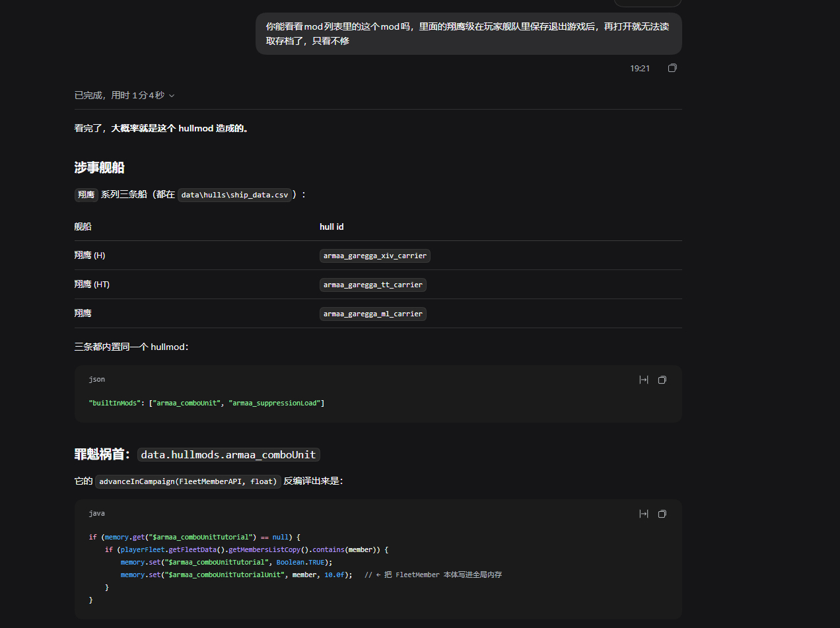
Task: Toggle line wrap in the json code block
Action: pos(644,380)
